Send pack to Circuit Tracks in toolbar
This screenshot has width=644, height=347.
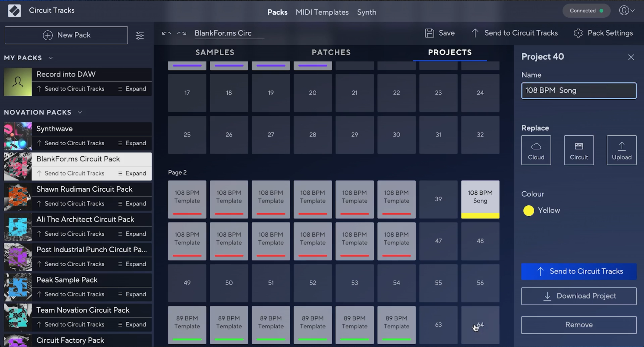514,33
